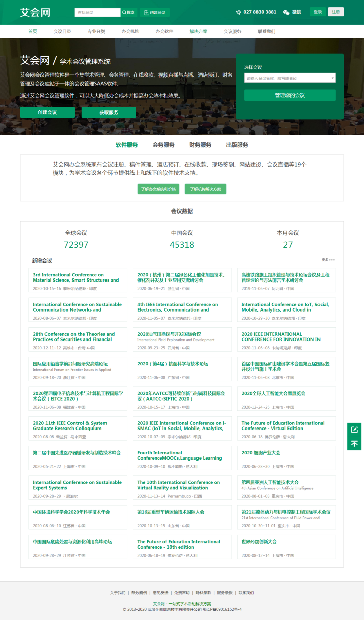The width and height of the screenshot is (364, 620).
Task: Switch to the 财务服务 tab
Action: click(x=200, y=145)
